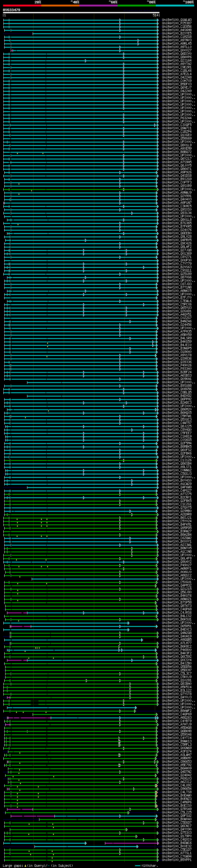Select label UniRef100_Q8J225
The height and width of the screenshot is (868, 197).
click(177, 426)
